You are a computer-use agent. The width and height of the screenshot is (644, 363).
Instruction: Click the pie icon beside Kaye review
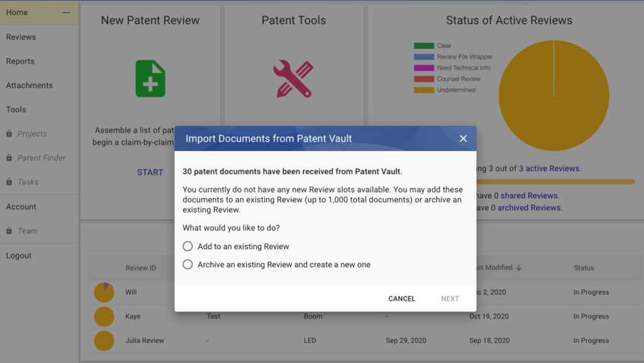pyautogui.click(x=104, y=316)
